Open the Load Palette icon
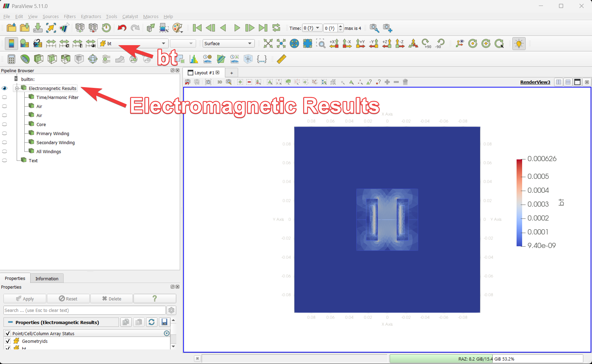This screenshot has height=364, width=592. pos(178,28)
